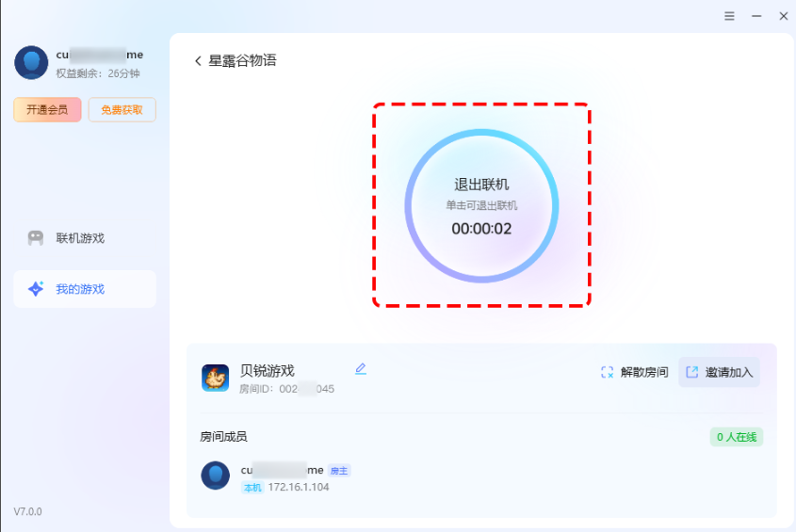Click the pencil icon to rename room
The height and width of the screenshot is (532, 796).
[x=361, y=369]
